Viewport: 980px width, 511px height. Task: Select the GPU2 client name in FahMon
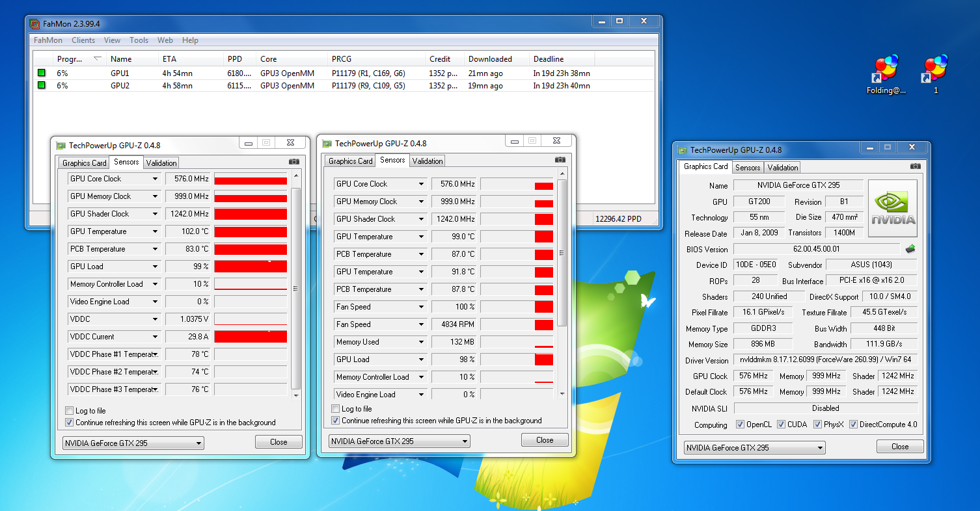click(x=120, y=86)
